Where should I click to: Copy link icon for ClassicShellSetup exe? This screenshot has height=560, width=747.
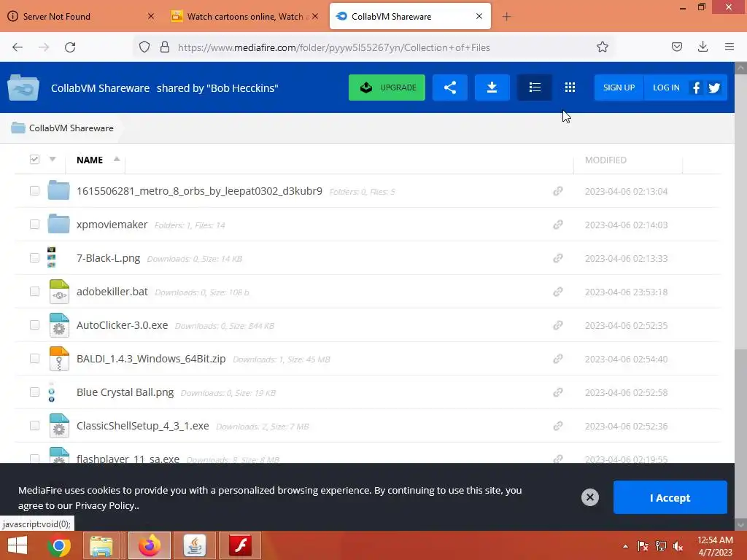[558, 426]
